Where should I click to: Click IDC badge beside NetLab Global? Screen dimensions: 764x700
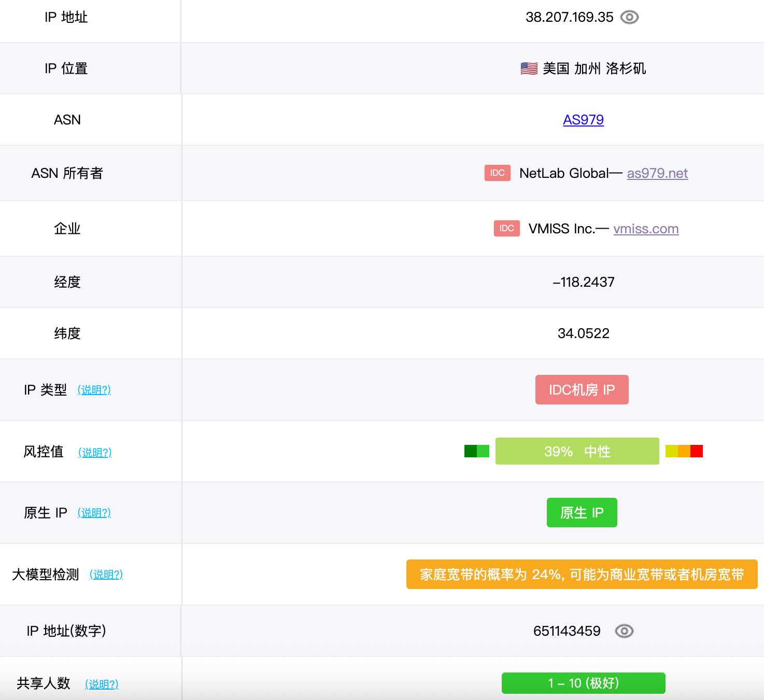point(497,173)
